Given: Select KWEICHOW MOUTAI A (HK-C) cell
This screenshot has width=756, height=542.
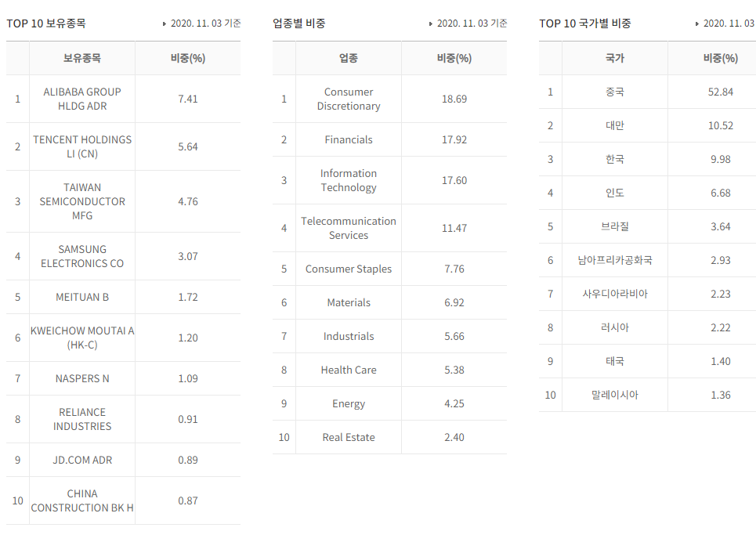Looking at the screenshot, I should (82, 338).
